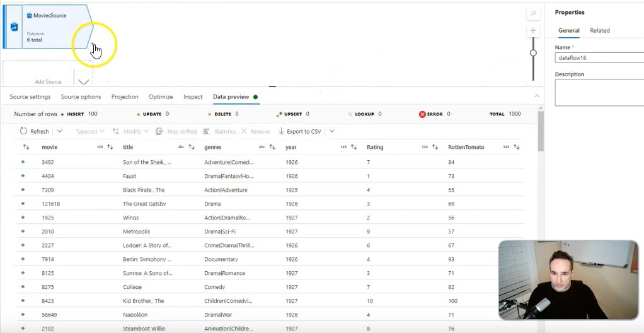Image resolution: width=644 pixels, height=333 pixels.
Task: Click the year column header
Action: [290, 147]
